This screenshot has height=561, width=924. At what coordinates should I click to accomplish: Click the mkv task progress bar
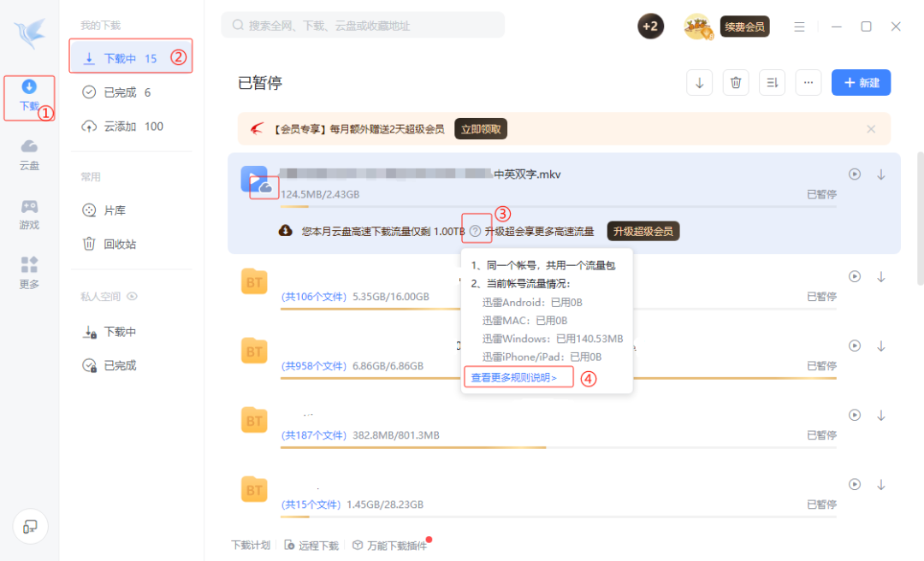[559, 206]
